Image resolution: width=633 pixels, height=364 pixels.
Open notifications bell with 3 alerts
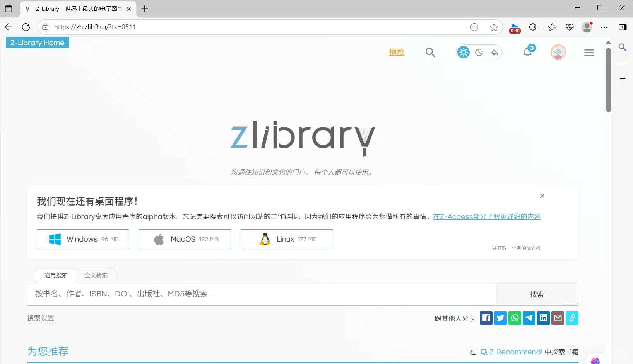(528, 51)
